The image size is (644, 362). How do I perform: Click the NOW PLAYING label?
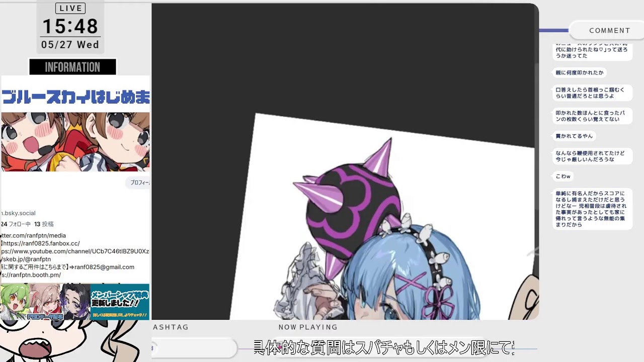308,327
